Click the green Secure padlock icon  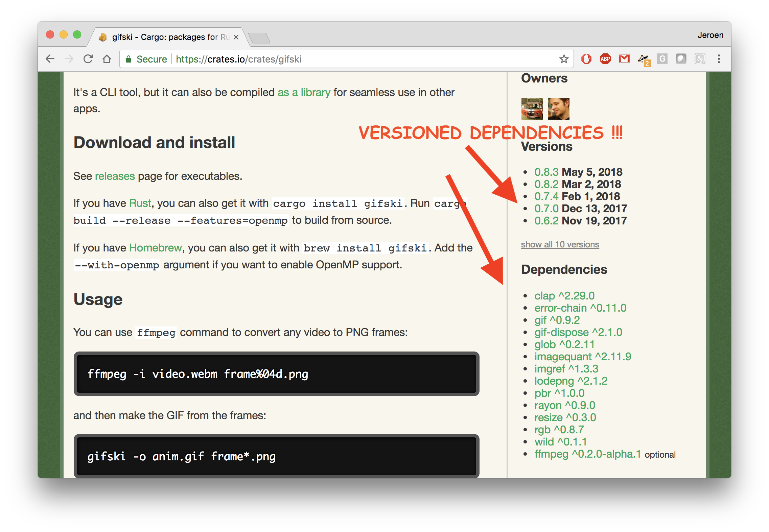point(128,59)
